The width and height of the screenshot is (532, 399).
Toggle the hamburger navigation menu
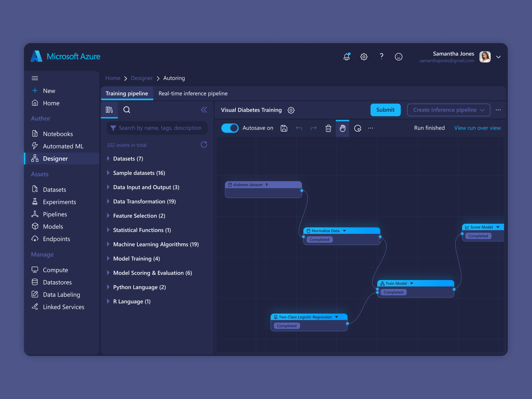35,78
